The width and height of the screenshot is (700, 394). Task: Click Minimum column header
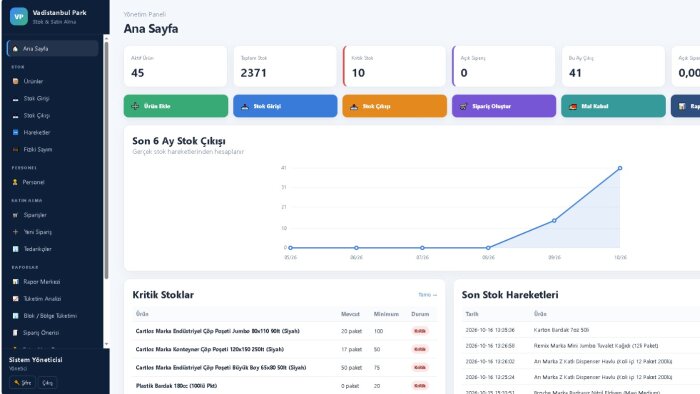pos(386,314)
